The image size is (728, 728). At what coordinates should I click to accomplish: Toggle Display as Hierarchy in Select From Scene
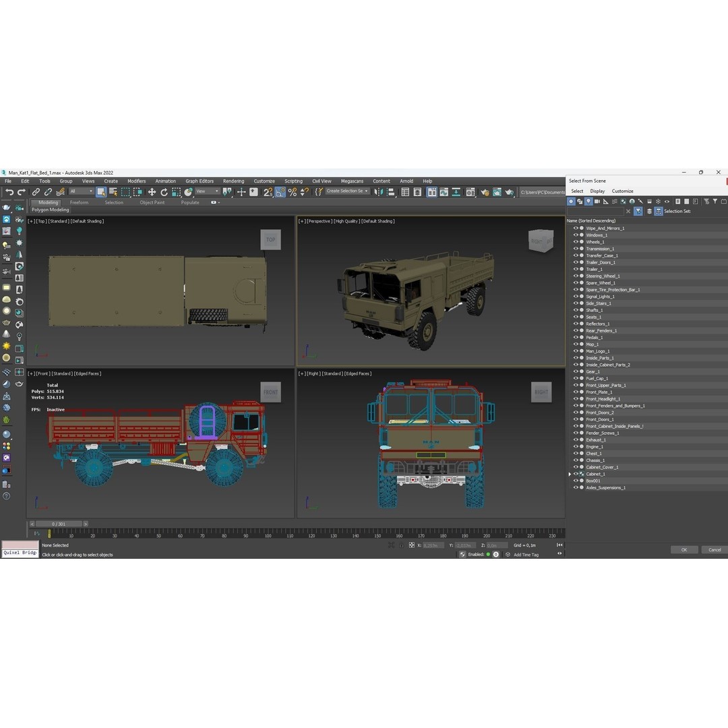659,211
